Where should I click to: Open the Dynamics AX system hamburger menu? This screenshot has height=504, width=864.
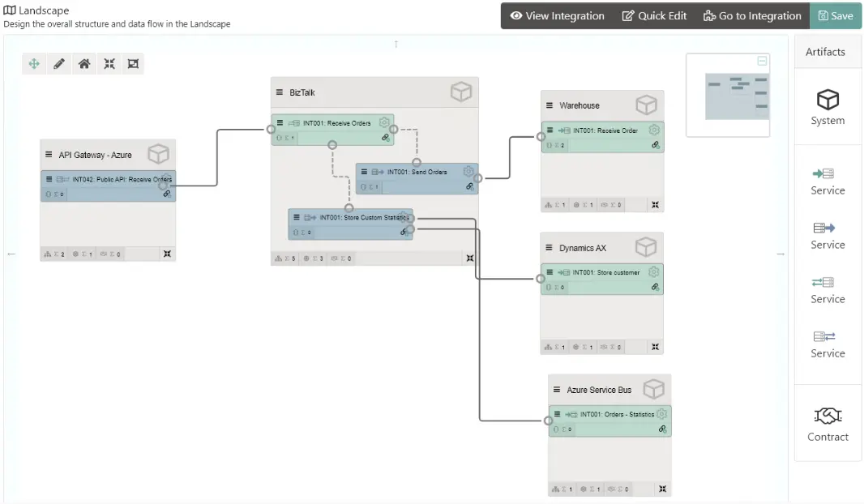pos(549,248)
